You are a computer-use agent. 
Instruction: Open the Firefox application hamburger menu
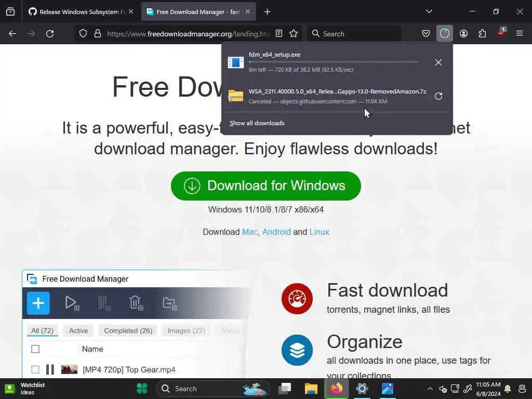point(520,33)
